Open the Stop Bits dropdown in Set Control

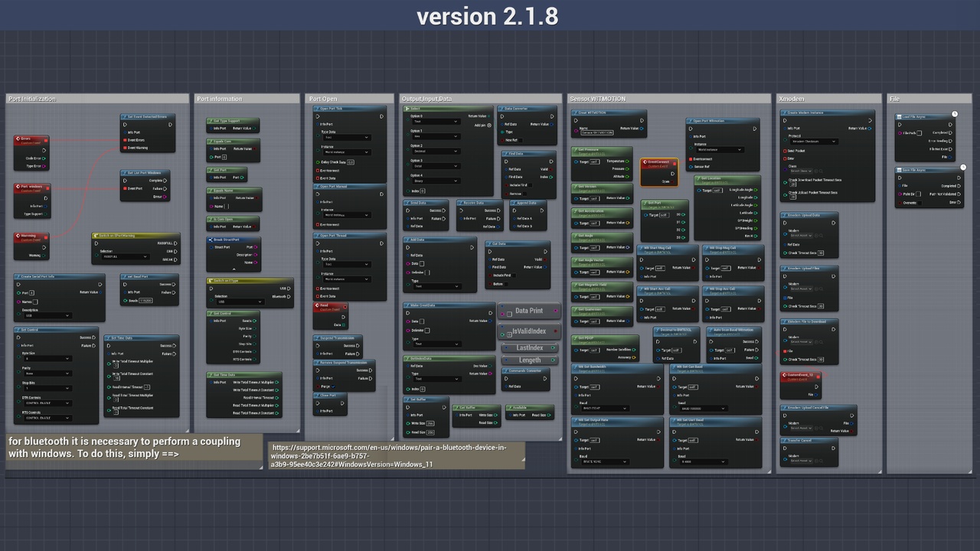[47, 388]
